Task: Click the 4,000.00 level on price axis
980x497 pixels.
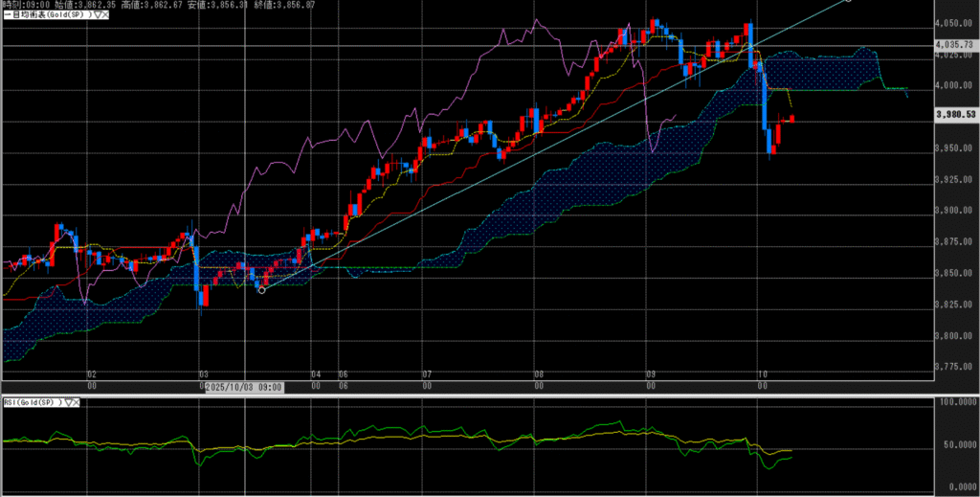Action: (953, 85)
